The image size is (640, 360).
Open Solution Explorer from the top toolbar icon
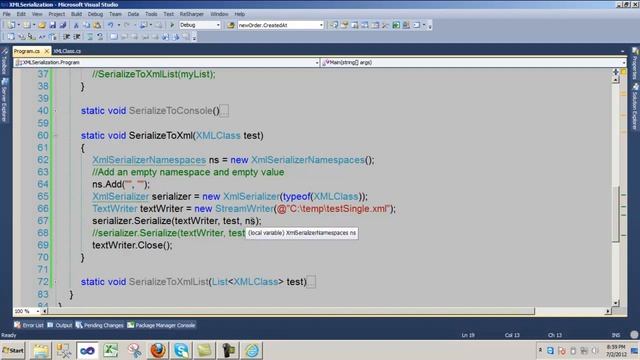(x=334, y=25)
